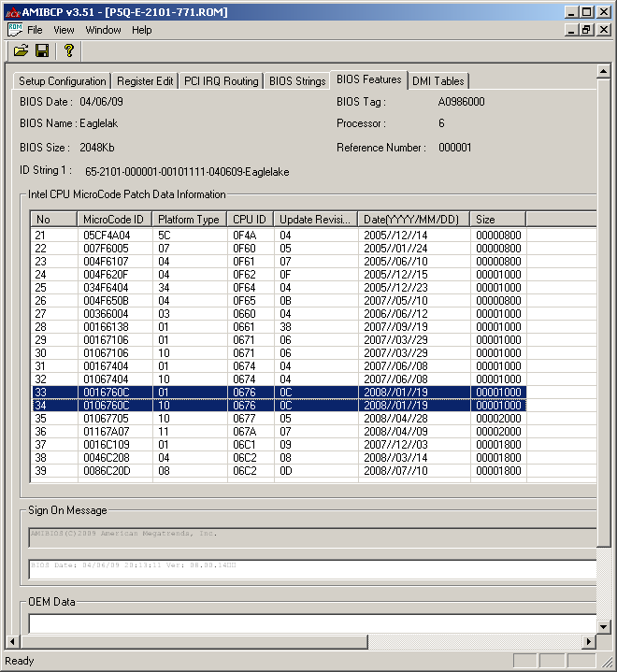Click the ROM document icon in menu bar
This screenshot has height=672, width=617.
(15, 30)
